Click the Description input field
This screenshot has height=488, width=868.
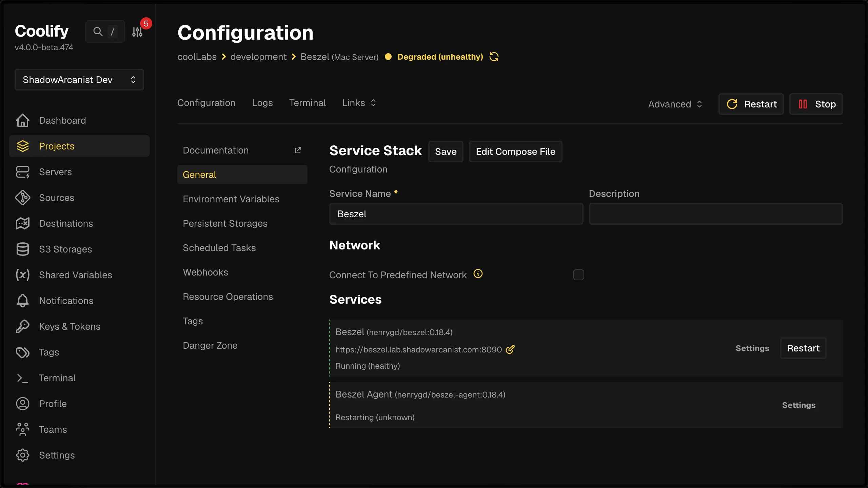click(715, 214)
